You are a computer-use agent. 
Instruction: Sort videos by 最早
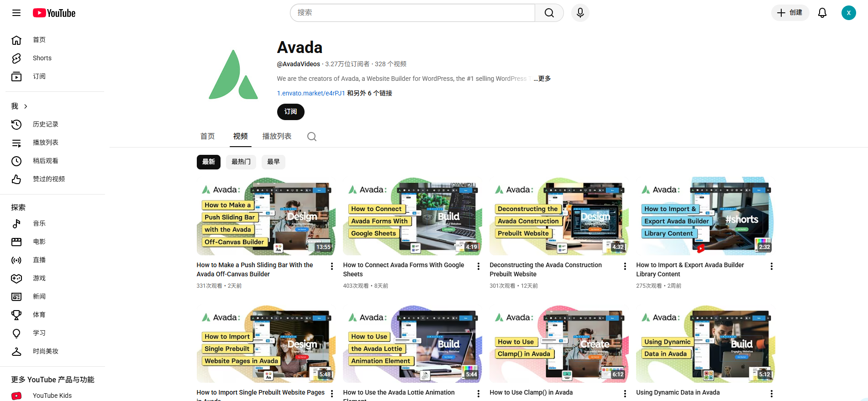[274, 162]
